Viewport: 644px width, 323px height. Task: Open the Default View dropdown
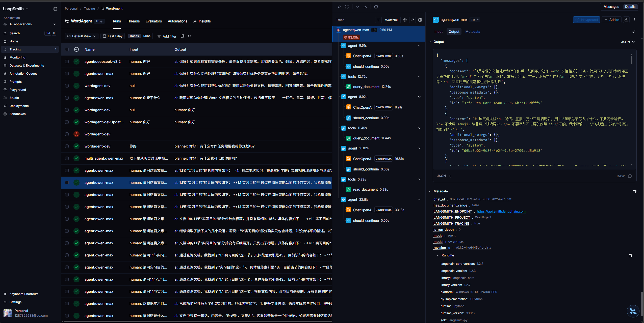tap(82, 36)
